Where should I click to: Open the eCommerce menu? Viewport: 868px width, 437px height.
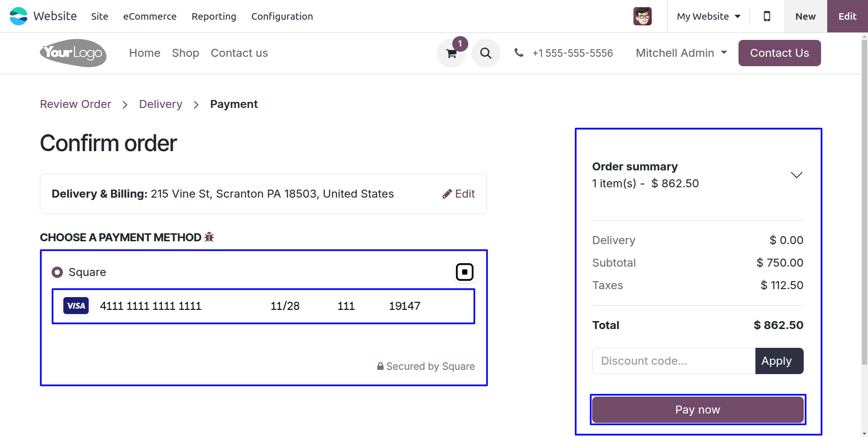click(x=150, y=16)
